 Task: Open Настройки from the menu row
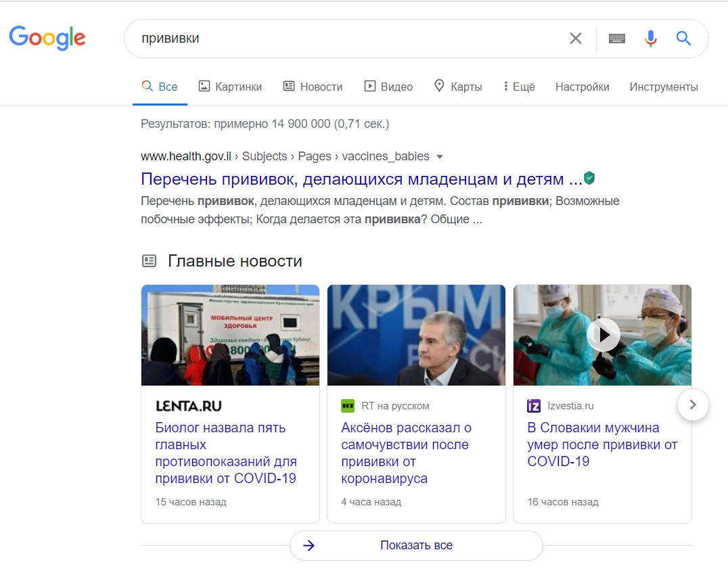pyautogui.click(x=582, y=87)
